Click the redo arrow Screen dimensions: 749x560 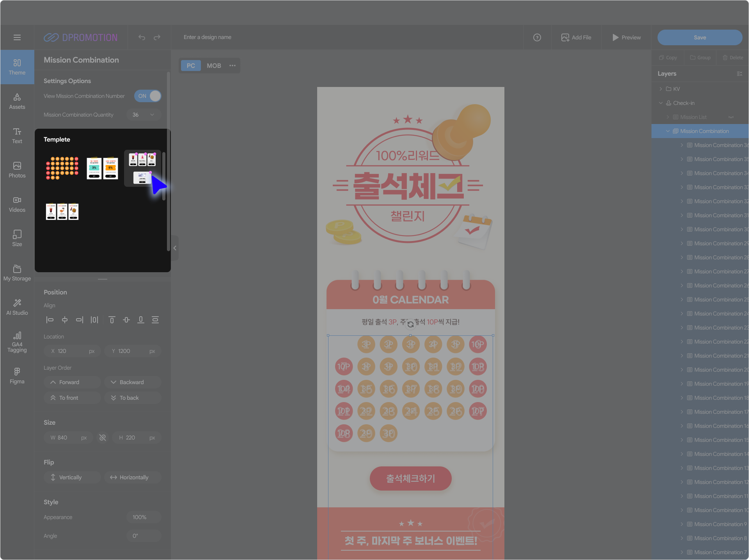pos(157,37)
